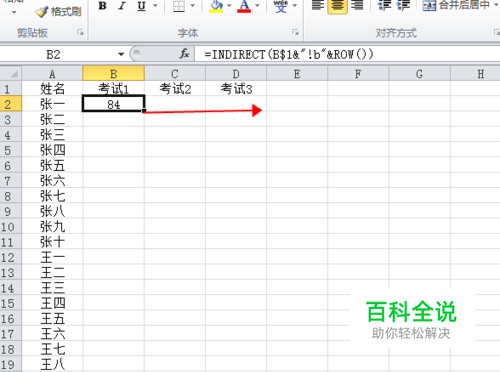Select cell containing 王八
This screenshot has height=372, width=500.
pos(52,365)
